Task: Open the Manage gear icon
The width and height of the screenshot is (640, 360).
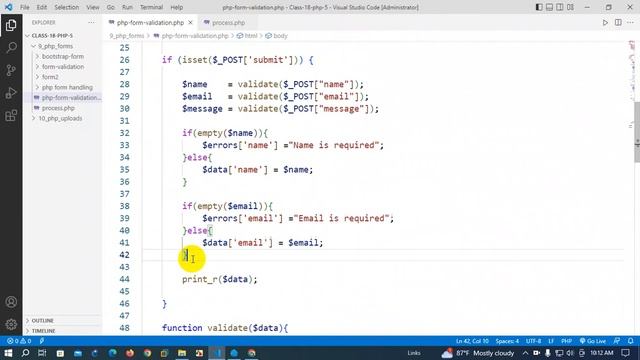Action: click(11, 324)
